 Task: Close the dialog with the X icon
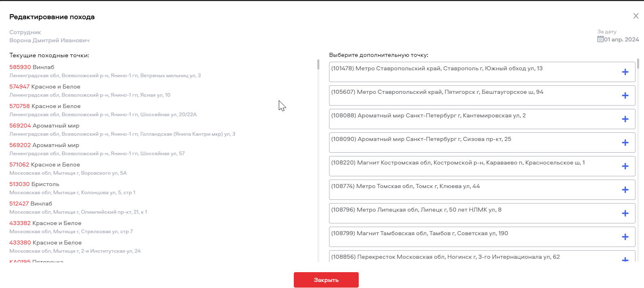636,16
